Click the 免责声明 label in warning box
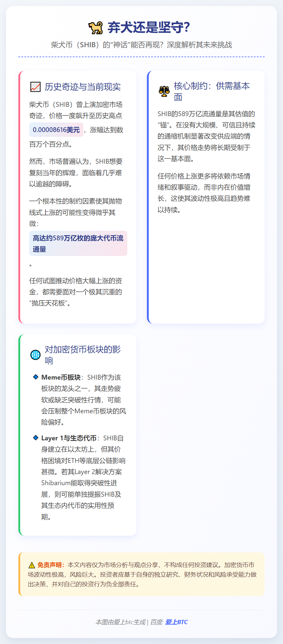 [x=51, y=565]
